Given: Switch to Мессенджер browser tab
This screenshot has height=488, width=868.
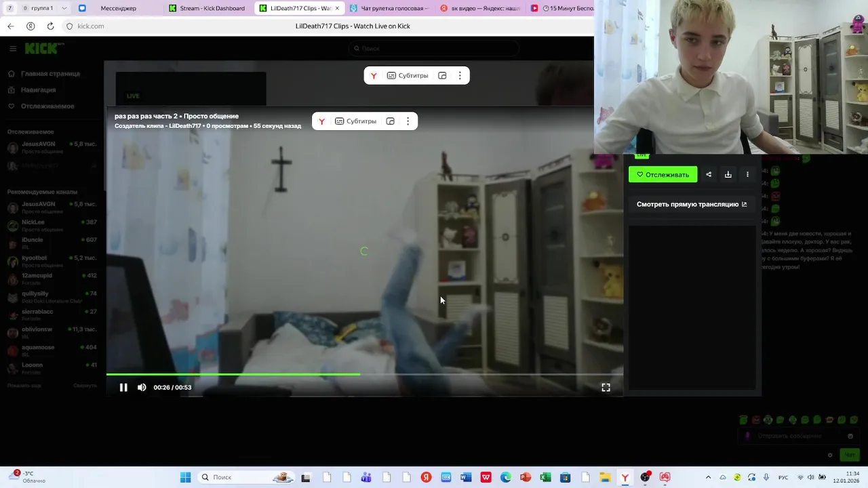Looking at the screenshot, I should pyautogui.click(x=118, y=8).
